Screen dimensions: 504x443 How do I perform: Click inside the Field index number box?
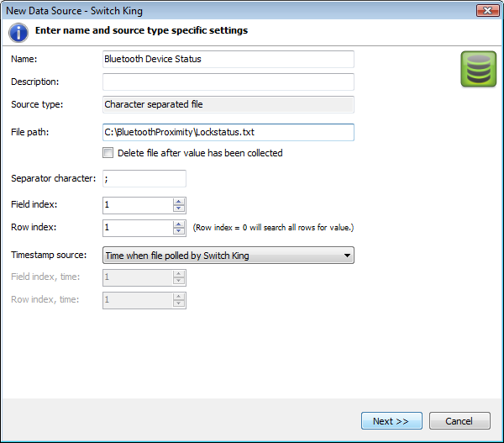coord(138,205)
